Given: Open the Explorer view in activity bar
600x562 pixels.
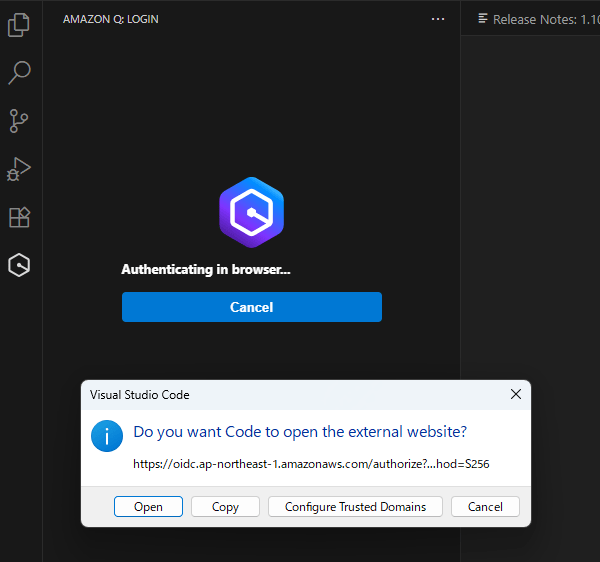Looking at the screenshot, I should [x=18, y=25].
